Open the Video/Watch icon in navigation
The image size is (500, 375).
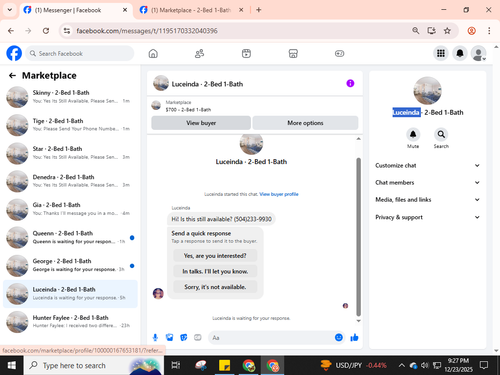click(246, 53)
